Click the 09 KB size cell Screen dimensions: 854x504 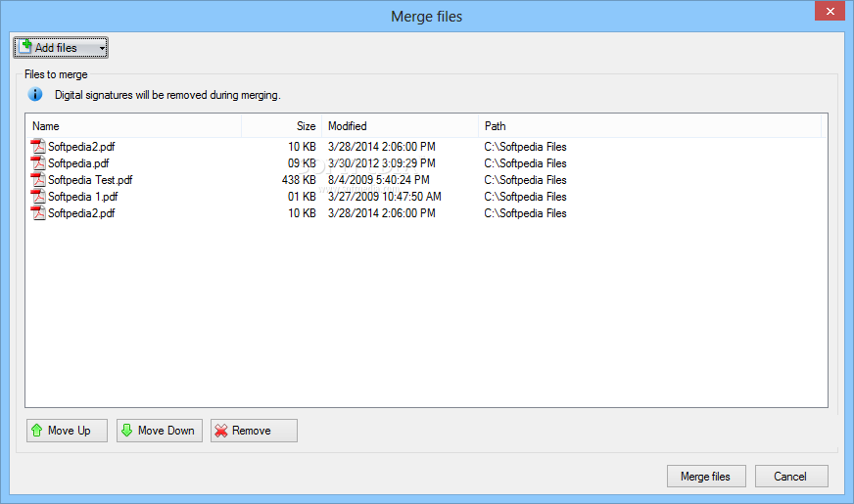[x=302, y=163]
